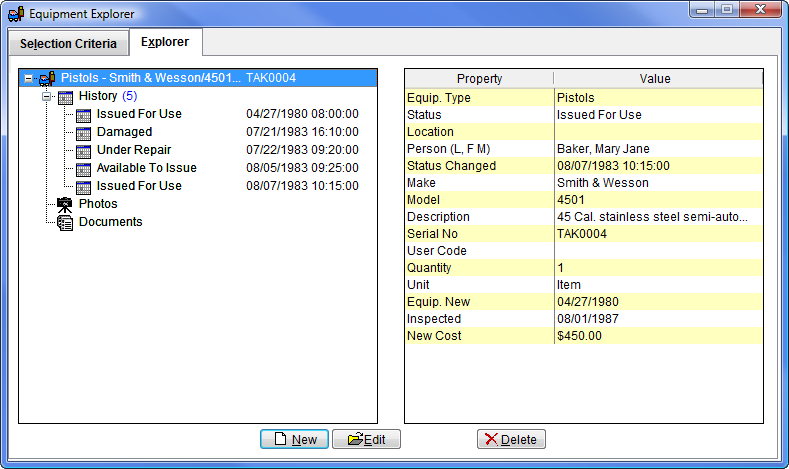Click the Model value 4501

point(571,200)
